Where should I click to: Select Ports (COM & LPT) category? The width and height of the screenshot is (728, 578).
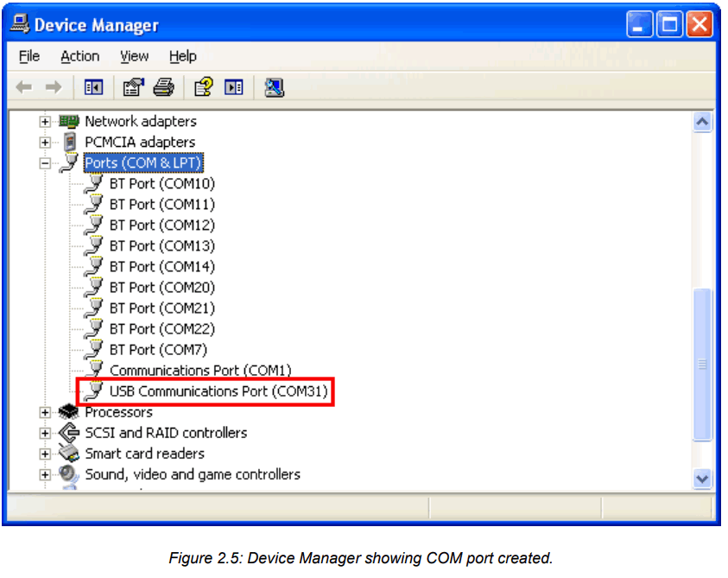[143, 162]
